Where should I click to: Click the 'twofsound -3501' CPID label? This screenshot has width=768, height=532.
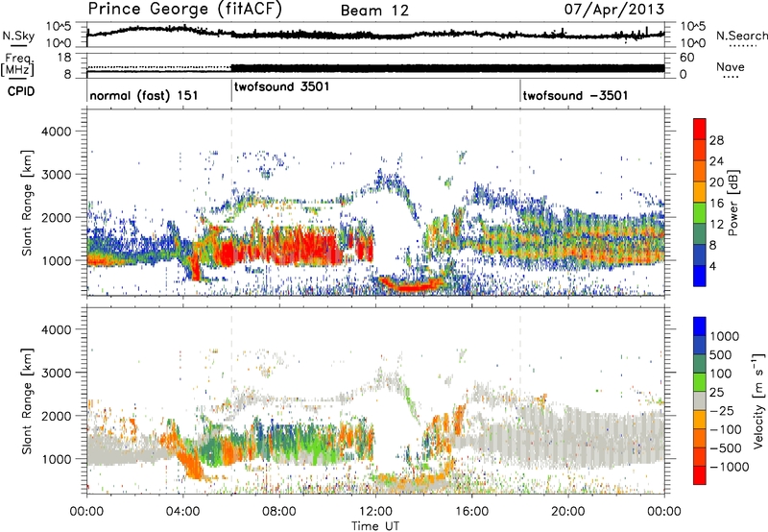575,95
